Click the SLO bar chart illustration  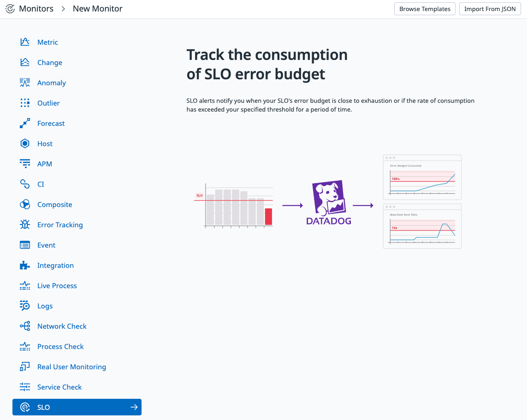(234, 205)
